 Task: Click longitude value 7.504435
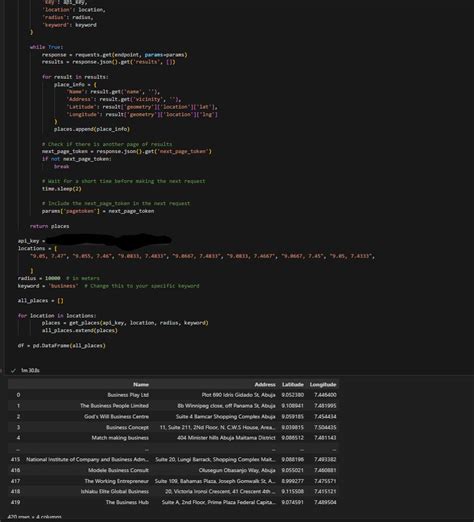(325, 427)
